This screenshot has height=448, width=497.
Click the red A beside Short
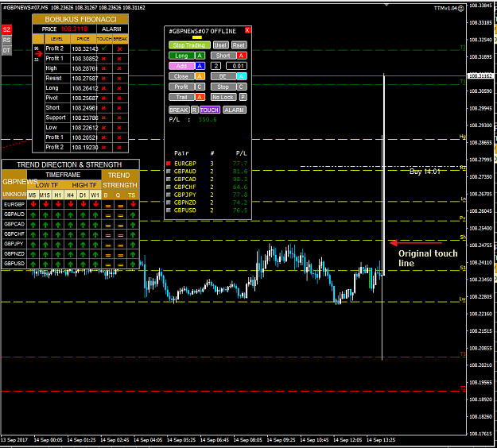click(x=242, y=56)
